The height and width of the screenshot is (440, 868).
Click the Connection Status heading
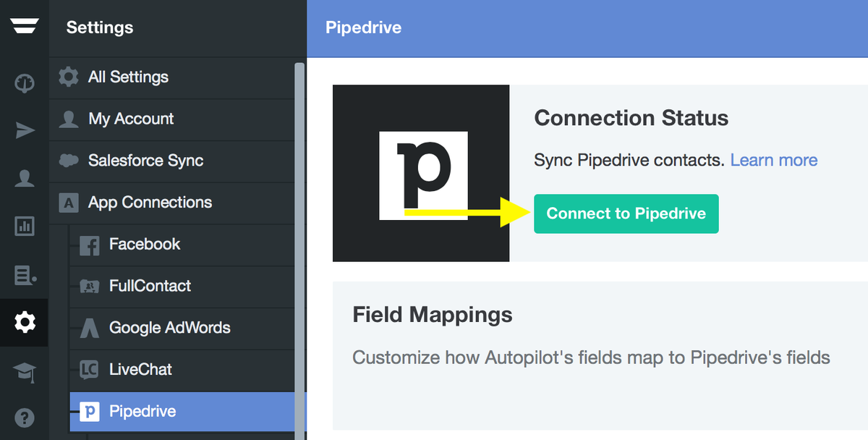click(631, 118)
